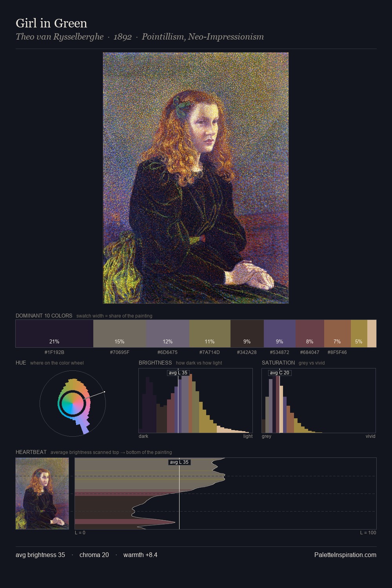Click "avg L 35" label in Brightness histogram
Image resolution: width=392 pixels, height=588 pixels.
178,373
